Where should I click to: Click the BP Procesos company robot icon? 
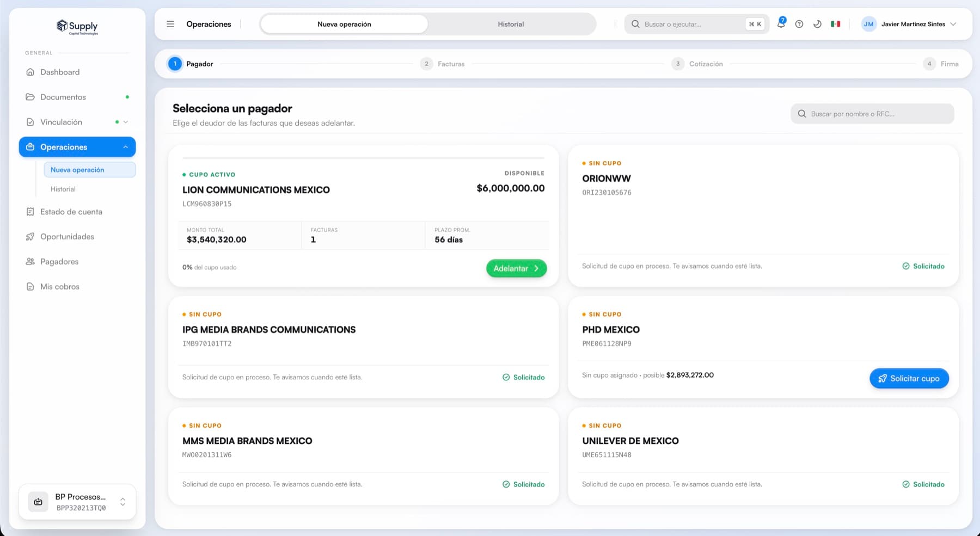point(38,502)
